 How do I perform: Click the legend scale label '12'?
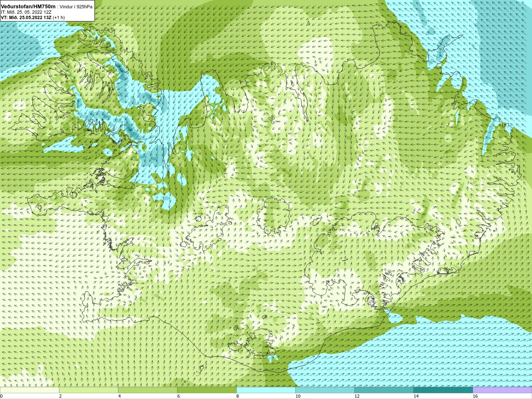357,396
